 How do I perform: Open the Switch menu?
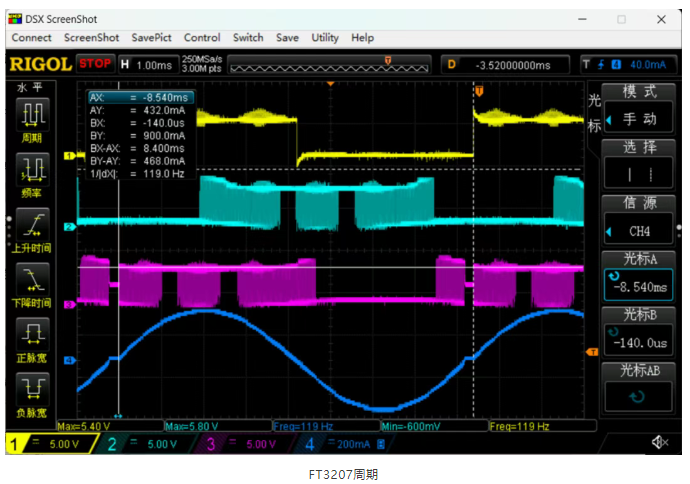[248, 38]
